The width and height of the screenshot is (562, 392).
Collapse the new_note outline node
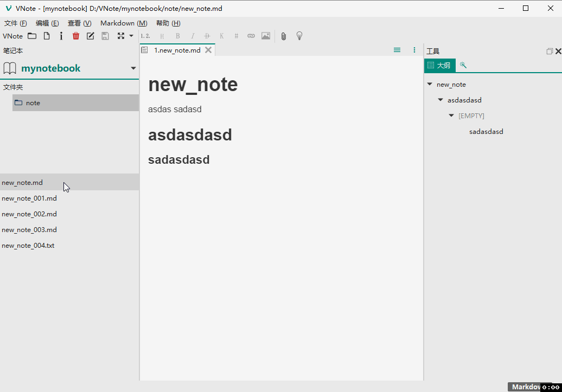430,84
